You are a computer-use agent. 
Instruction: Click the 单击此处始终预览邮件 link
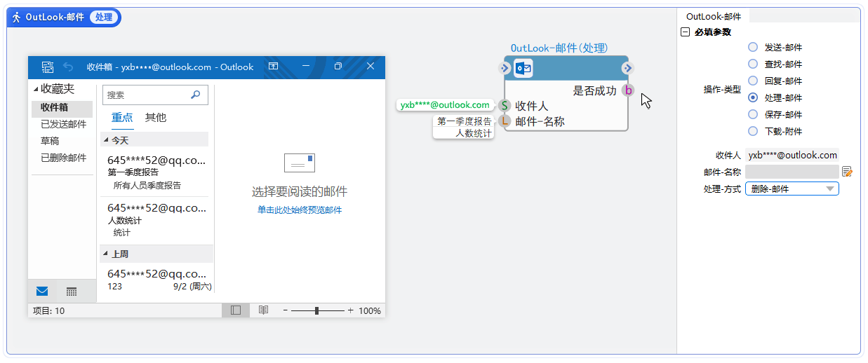click(x=299, y=210)
